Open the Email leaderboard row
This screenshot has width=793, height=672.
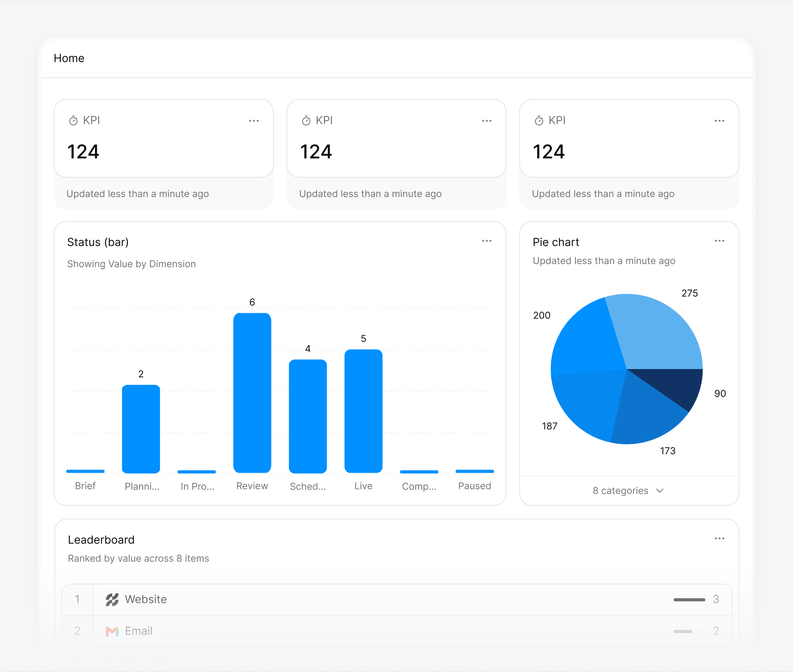pyautogui.click(x=397, y=631)
